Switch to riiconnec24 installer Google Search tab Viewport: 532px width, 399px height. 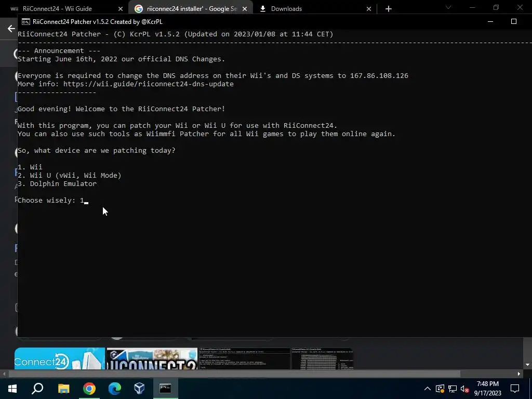pyautogui.click(x=191, y=8)
